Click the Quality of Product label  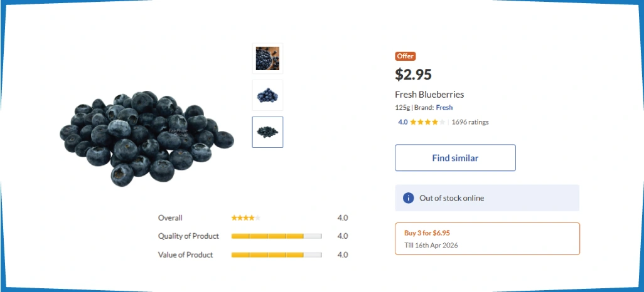188,236
